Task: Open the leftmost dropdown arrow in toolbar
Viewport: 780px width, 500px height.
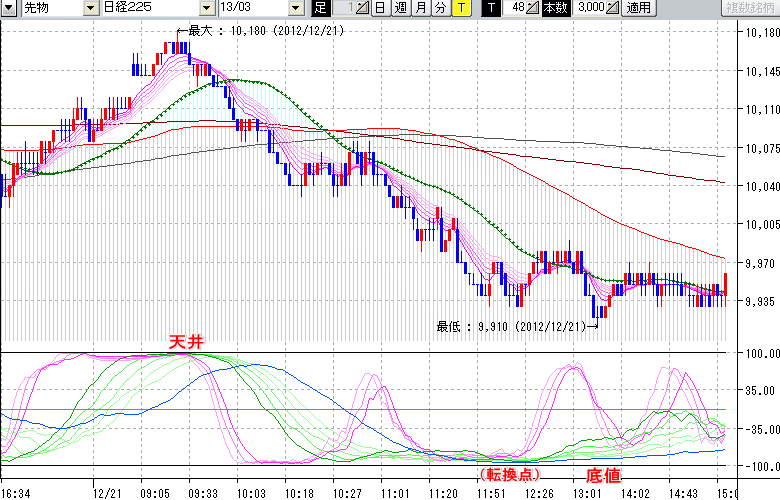Action: click(10, 8)
